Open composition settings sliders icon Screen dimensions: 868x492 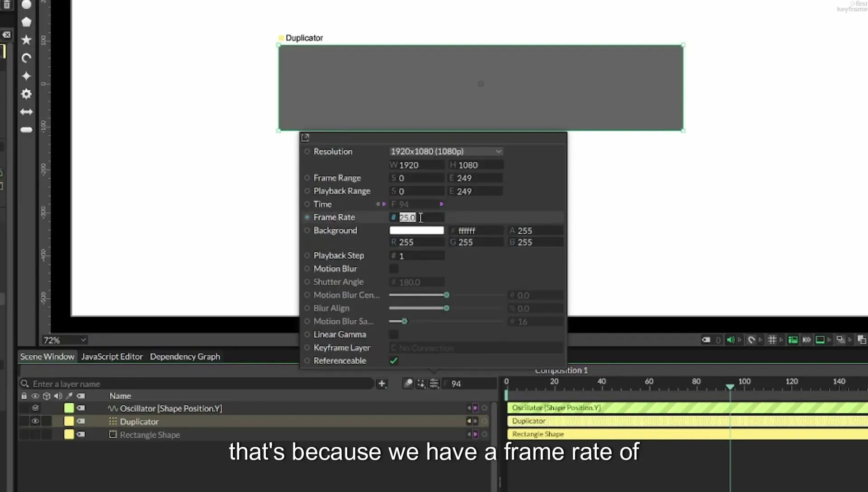point(434,384)
